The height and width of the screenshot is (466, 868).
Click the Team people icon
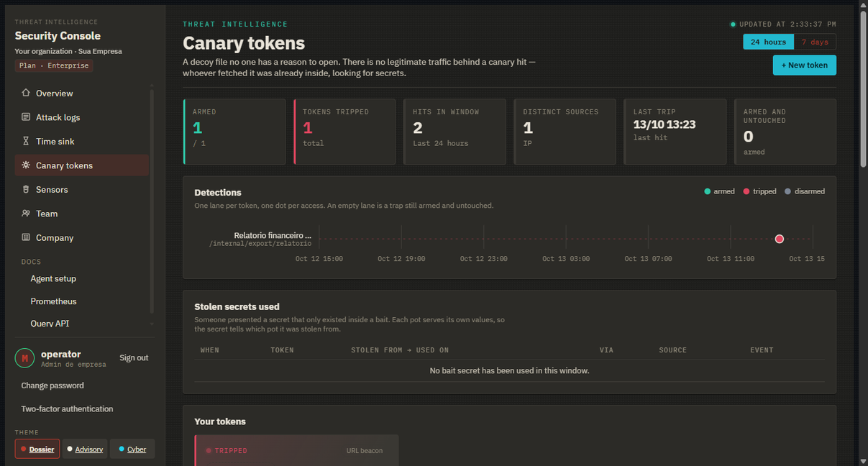pos(26,214)
